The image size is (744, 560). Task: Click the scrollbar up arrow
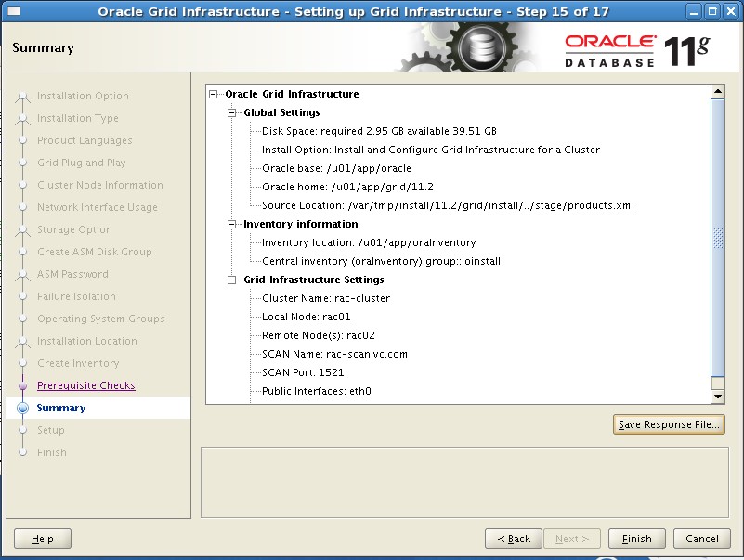pyautogui.click(x=718, y=91)
